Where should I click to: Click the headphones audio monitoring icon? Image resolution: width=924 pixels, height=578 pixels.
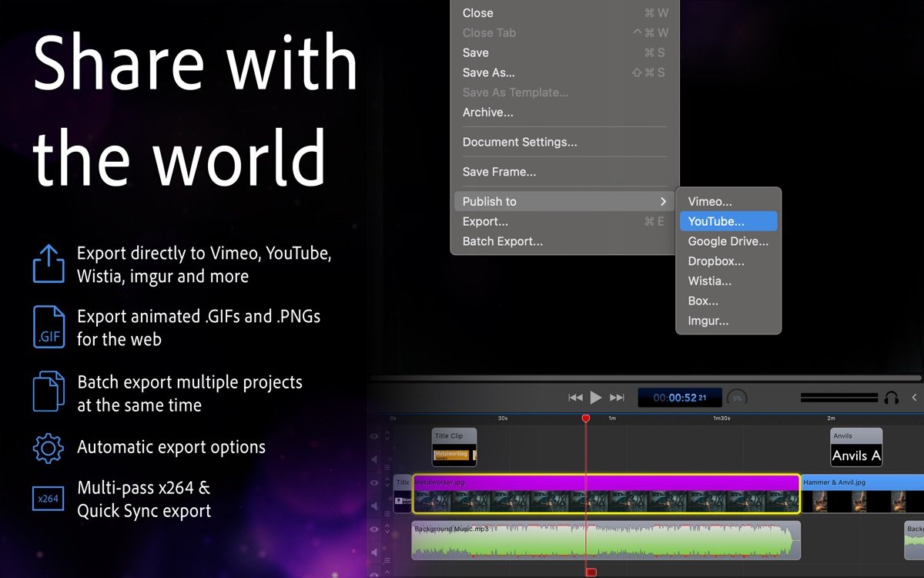(892, 398)
